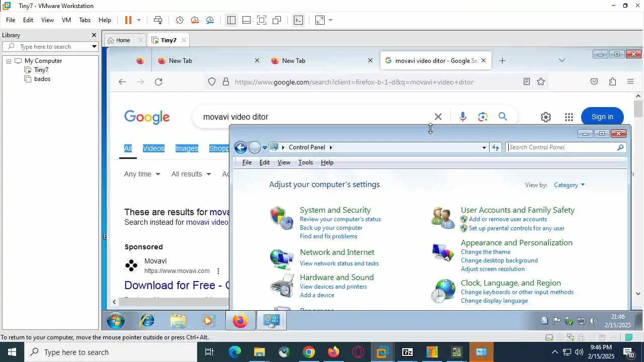Open stretch guest dropdown arrow
644x362 pixels.
[331, 20]
